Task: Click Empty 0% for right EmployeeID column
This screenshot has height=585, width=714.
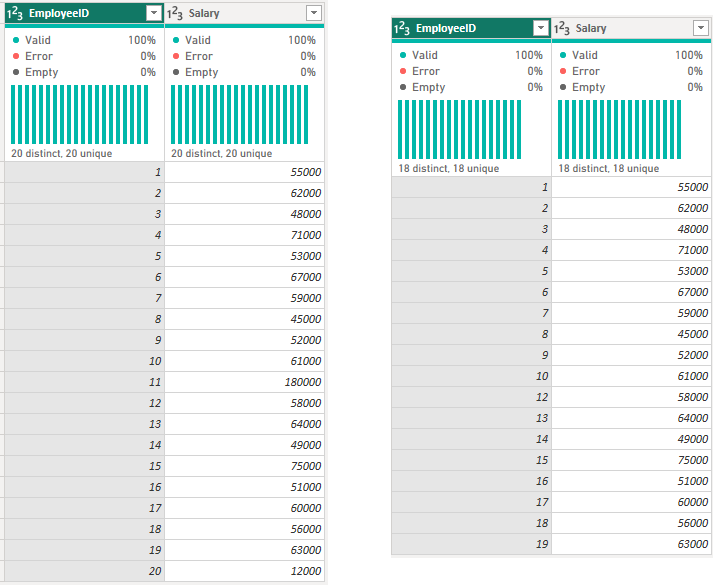Action: (471, 87)
